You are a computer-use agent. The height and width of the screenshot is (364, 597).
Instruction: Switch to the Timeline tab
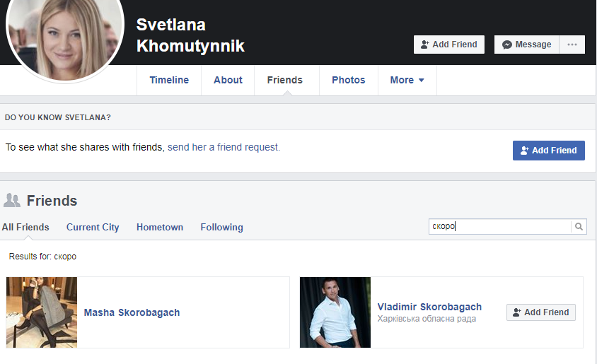169,80
